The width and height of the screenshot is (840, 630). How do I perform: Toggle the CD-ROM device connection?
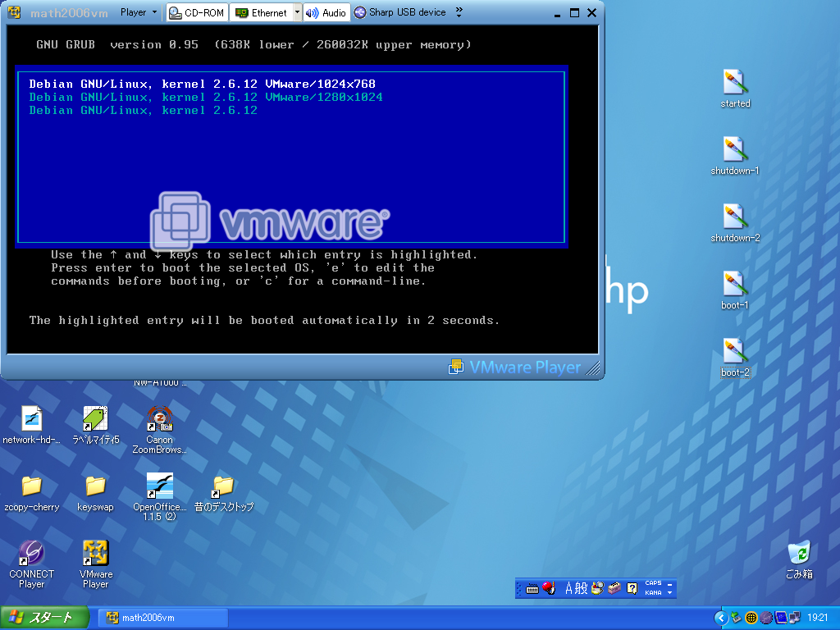point(197,12)
